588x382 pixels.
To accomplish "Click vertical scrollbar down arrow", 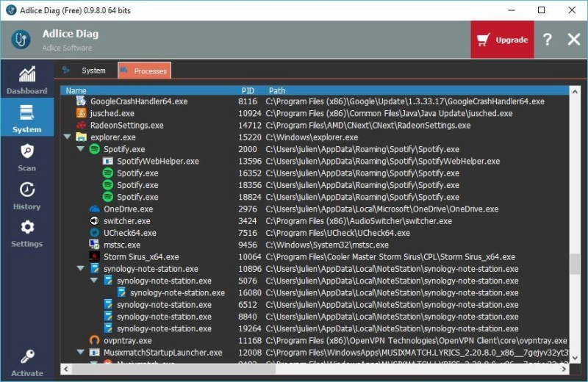I will click(x=575, y=358).
